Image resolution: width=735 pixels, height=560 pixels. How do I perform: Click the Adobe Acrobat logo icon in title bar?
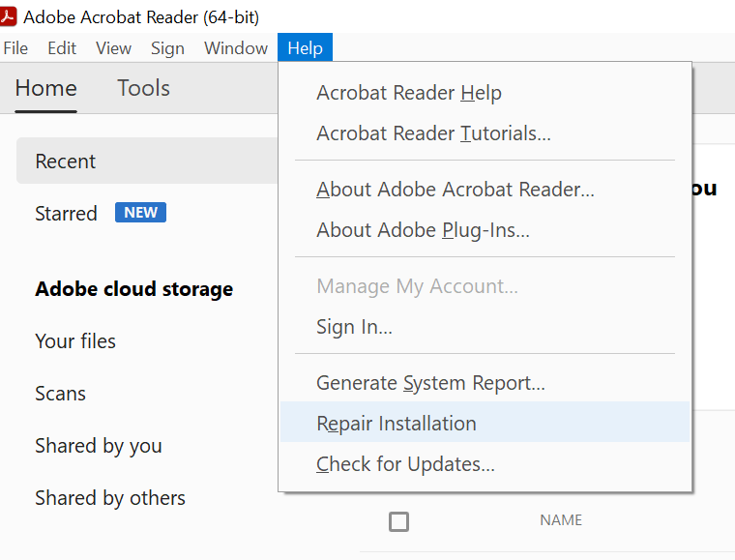click(x=9, y=15)
